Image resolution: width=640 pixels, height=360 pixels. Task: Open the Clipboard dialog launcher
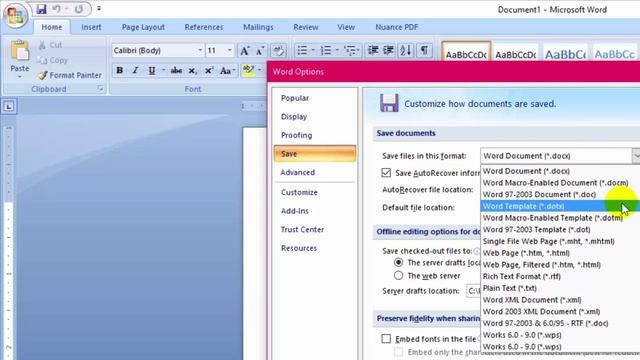tap(100, 89)
